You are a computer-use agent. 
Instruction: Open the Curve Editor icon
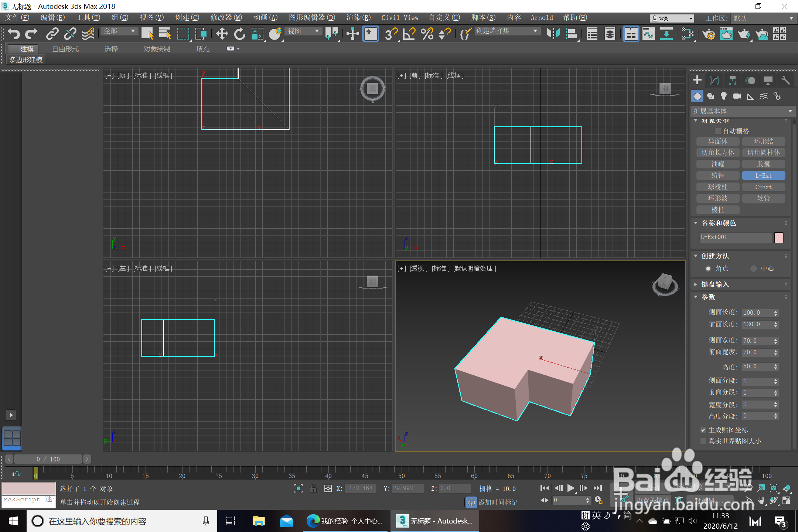pos(649,34)
